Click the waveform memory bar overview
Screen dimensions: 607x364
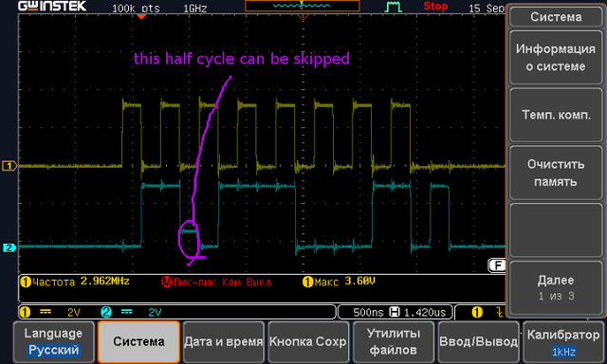(x=302, y=6)
